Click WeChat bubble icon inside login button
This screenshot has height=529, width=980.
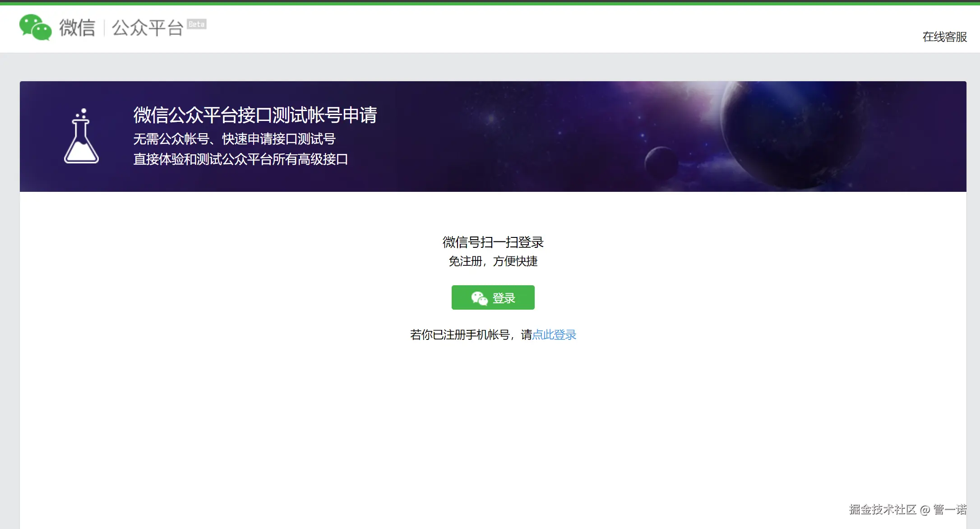click(x=479, y=298)
